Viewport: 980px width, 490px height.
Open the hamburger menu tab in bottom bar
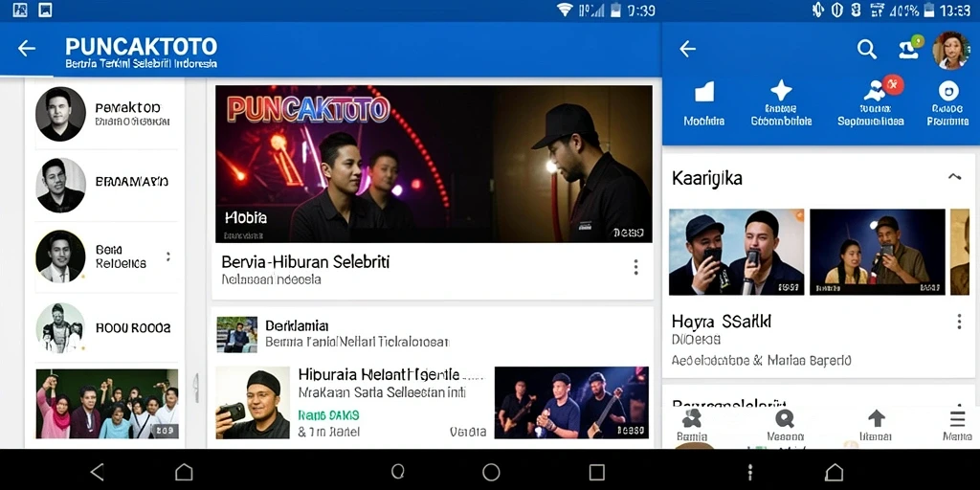957,425
